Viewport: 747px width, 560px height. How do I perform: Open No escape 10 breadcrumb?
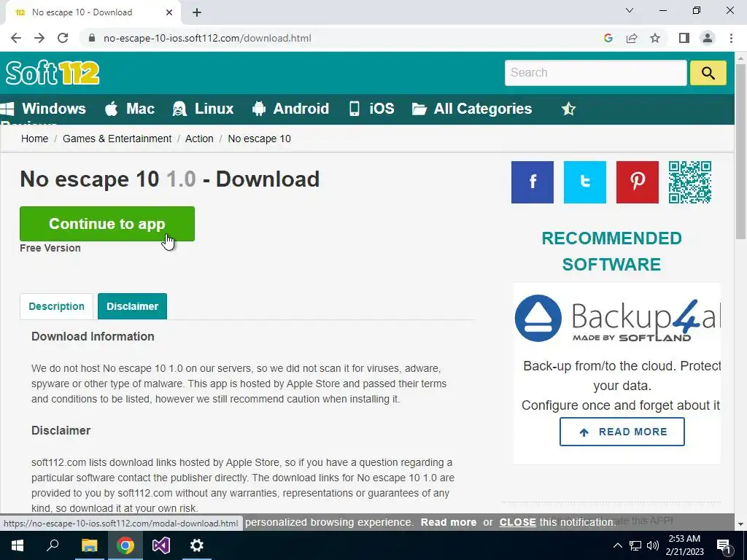[259, 139]
